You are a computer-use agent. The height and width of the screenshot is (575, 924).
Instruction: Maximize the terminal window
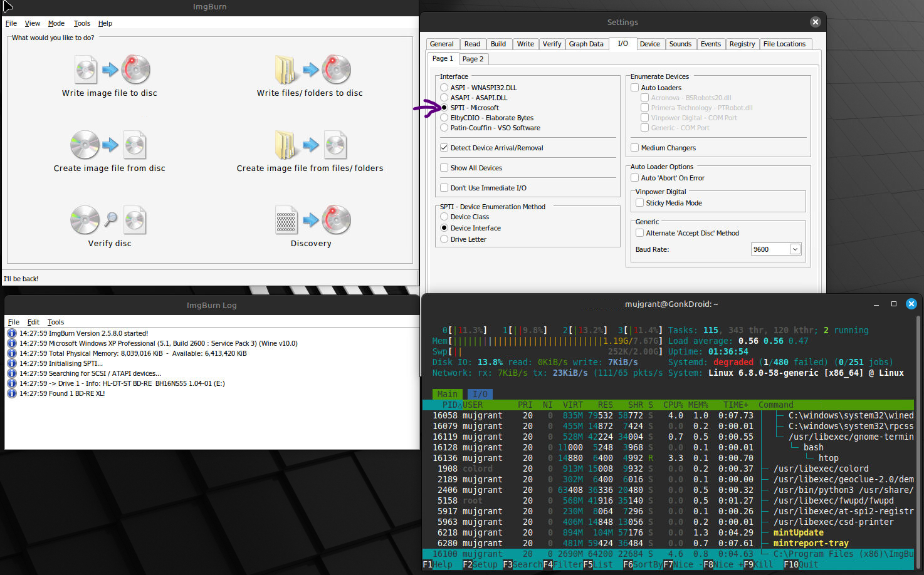894,304
